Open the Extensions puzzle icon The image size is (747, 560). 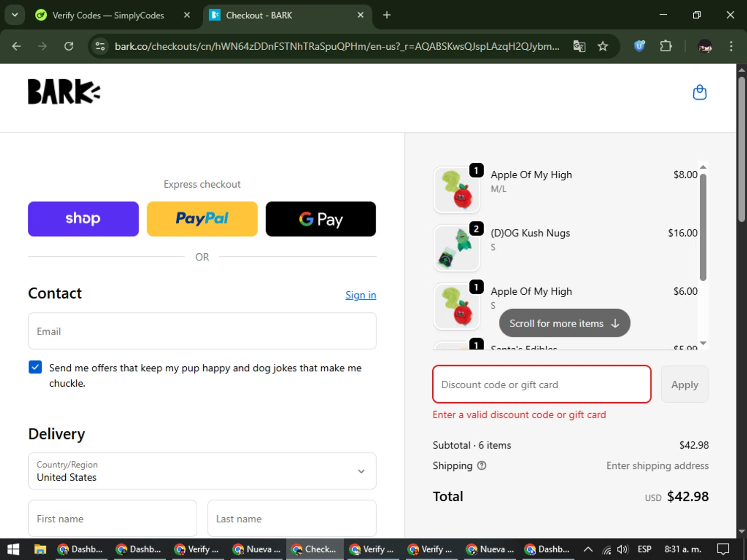[666, 46]
